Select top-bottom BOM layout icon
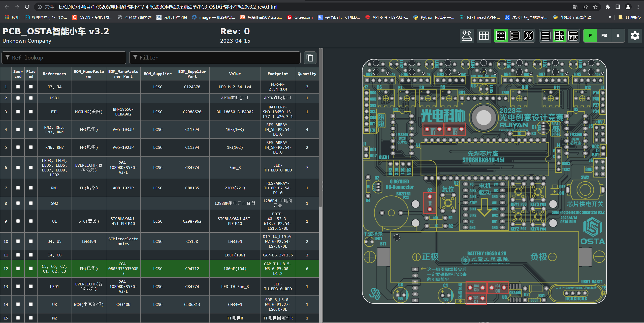 (573, 36)
